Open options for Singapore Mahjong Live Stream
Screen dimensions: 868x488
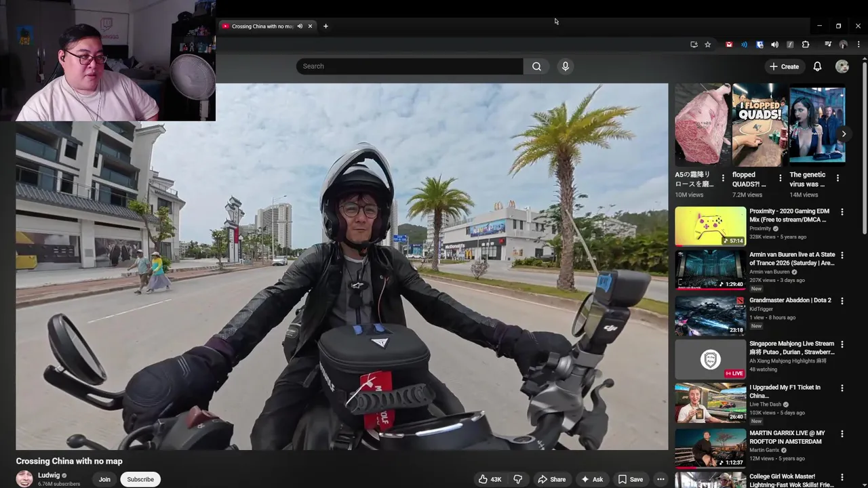842,344
